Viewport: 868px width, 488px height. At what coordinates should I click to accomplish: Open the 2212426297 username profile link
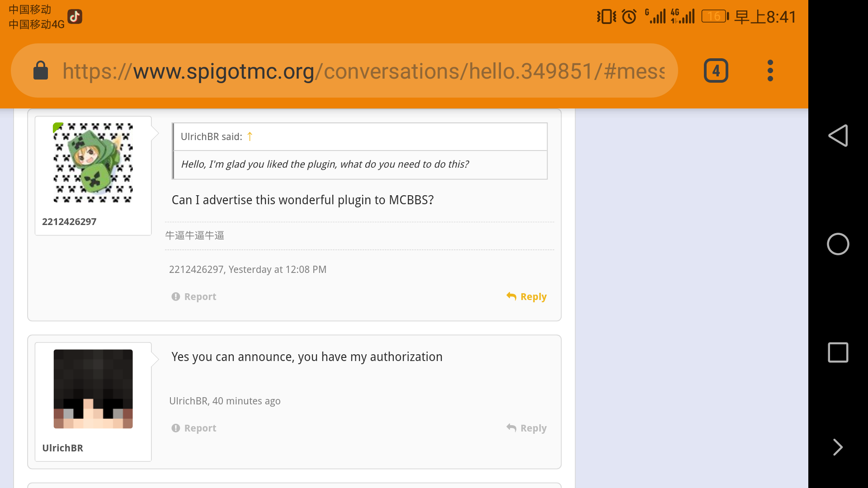pos(69,222)
